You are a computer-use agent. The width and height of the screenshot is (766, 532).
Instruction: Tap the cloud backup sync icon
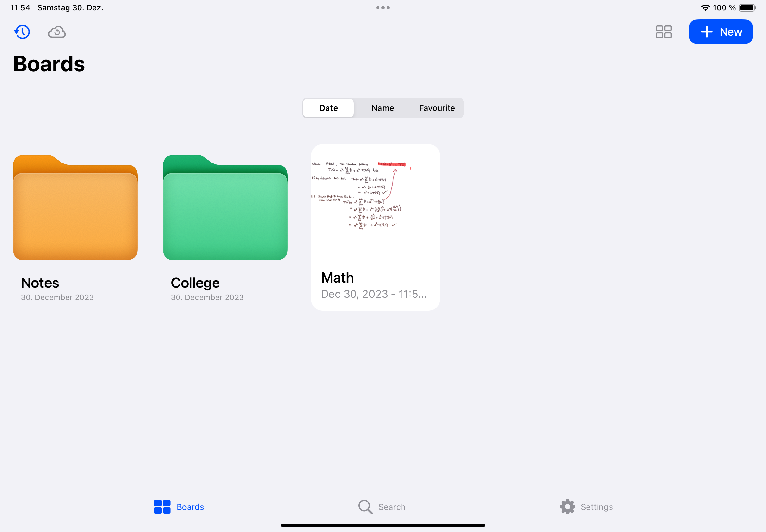[57, 32]
